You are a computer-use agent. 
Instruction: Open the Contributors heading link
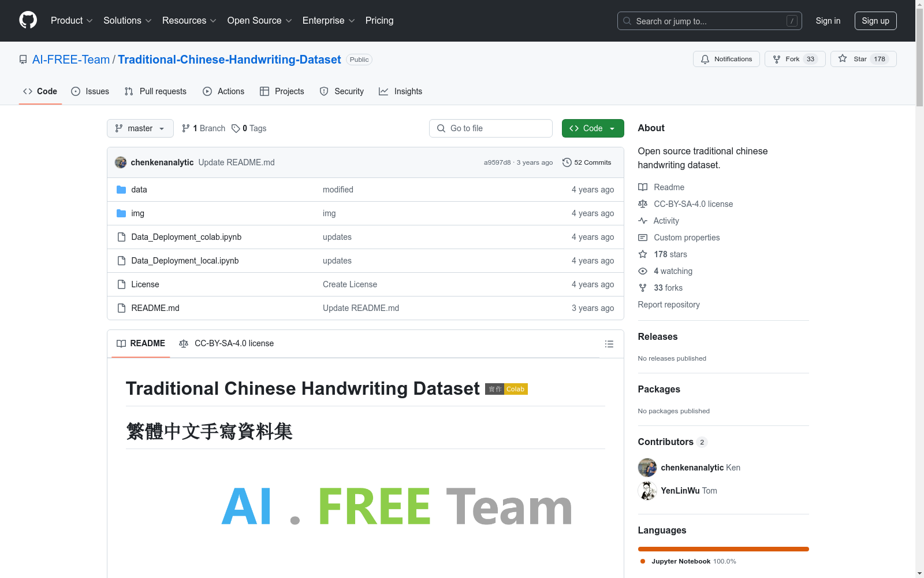click(x=673, y=442)
